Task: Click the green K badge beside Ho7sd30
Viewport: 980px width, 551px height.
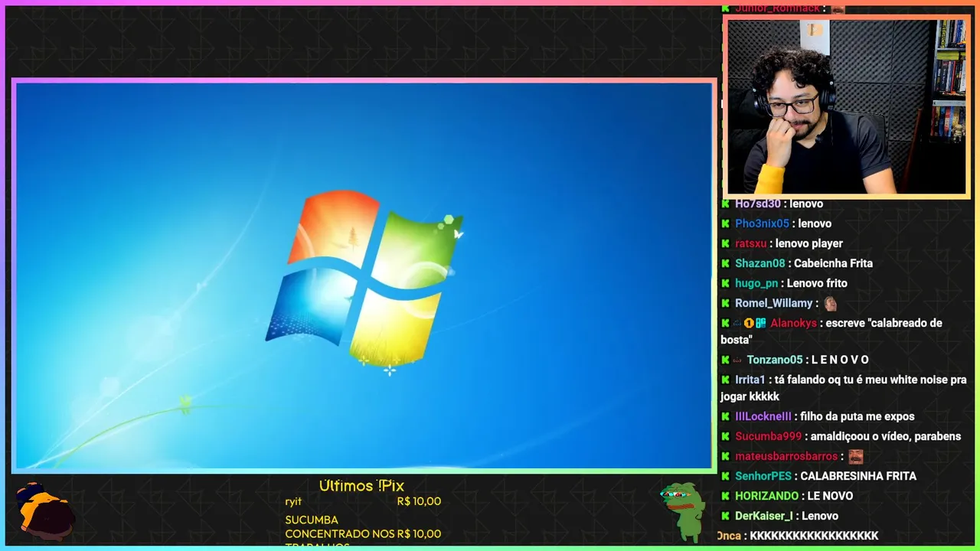Action: point(725,204)
